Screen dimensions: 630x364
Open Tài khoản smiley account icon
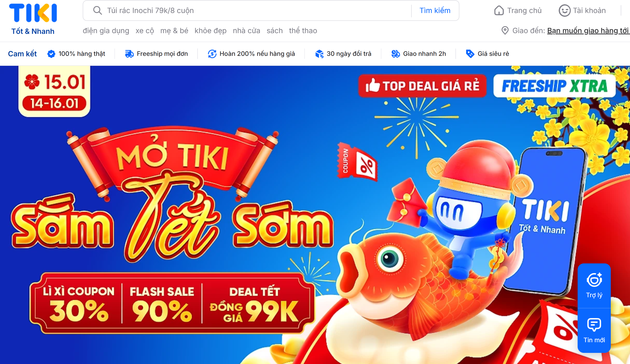pos(564,10)
